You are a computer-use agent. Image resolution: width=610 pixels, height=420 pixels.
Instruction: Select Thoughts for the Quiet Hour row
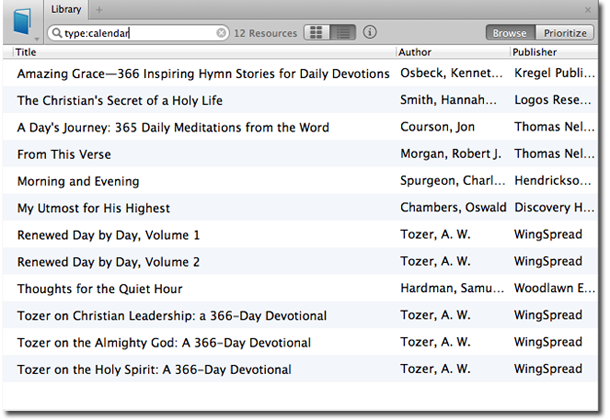tap(300, 289)
